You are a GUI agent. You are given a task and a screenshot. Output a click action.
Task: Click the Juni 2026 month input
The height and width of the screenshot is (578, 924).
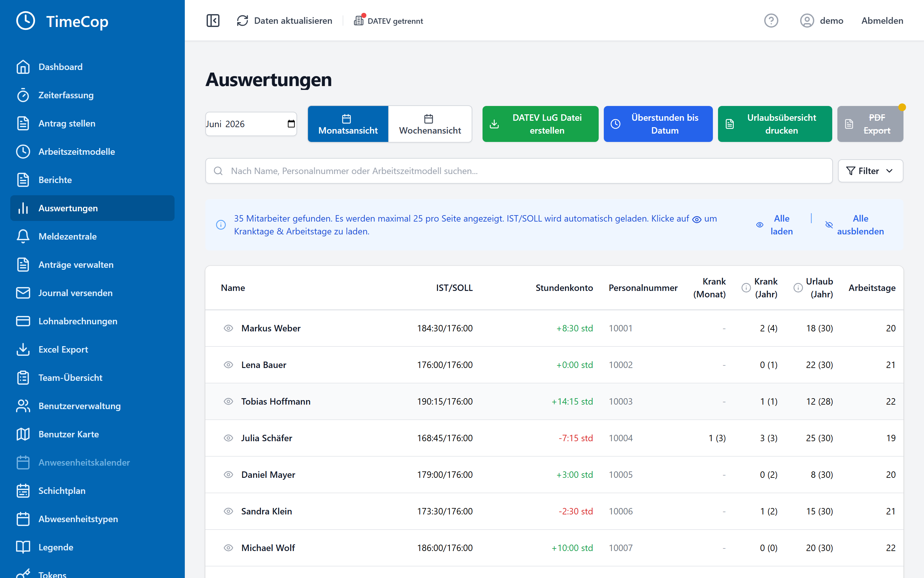251,124
